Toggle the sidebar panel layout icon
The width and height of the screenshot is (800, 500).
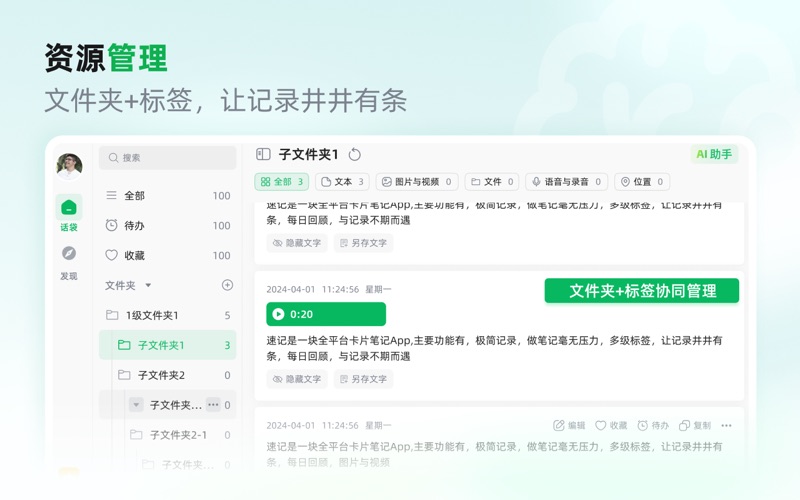[x=263, y=154]
